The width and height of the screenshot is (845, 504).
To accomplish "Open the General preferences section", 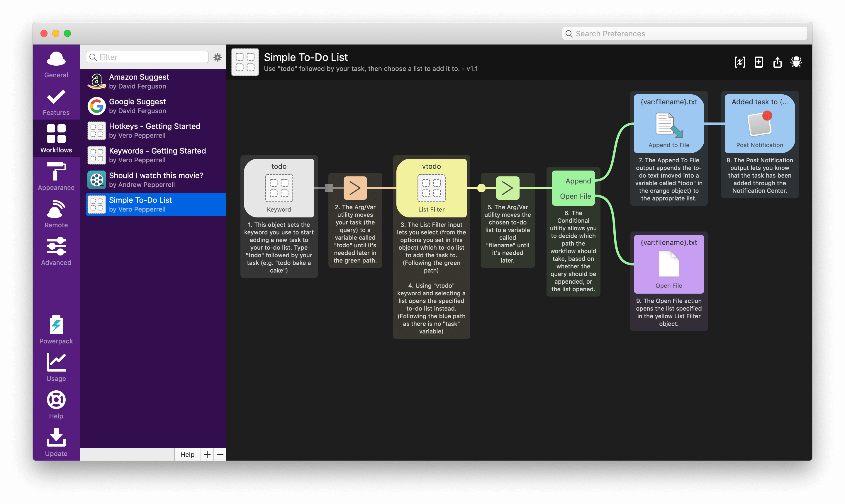I will click(56, 64).
